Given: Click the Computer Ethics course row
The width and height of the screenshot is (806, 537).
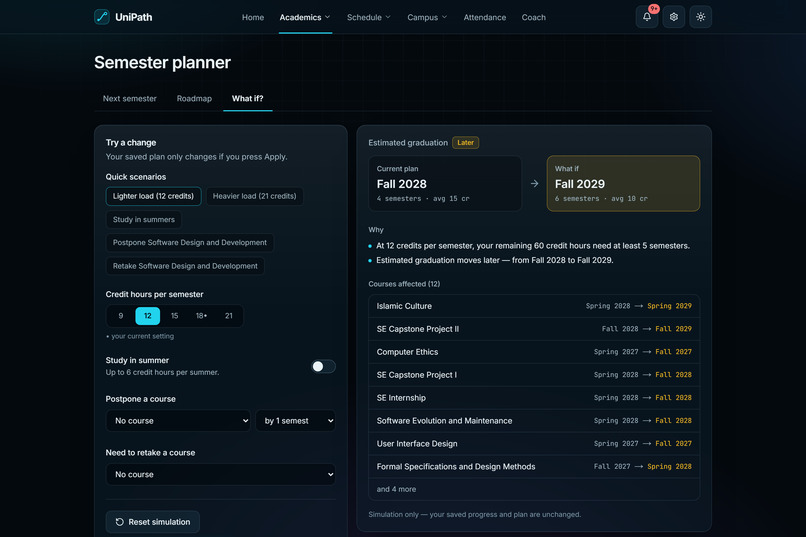Looking at the screenshot, I should coord(534,352).
